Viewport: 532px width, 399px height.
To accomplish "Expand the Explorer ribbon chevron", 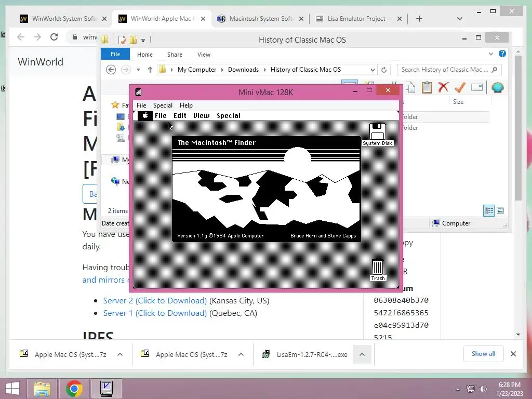I will click(x=491, y=54).
